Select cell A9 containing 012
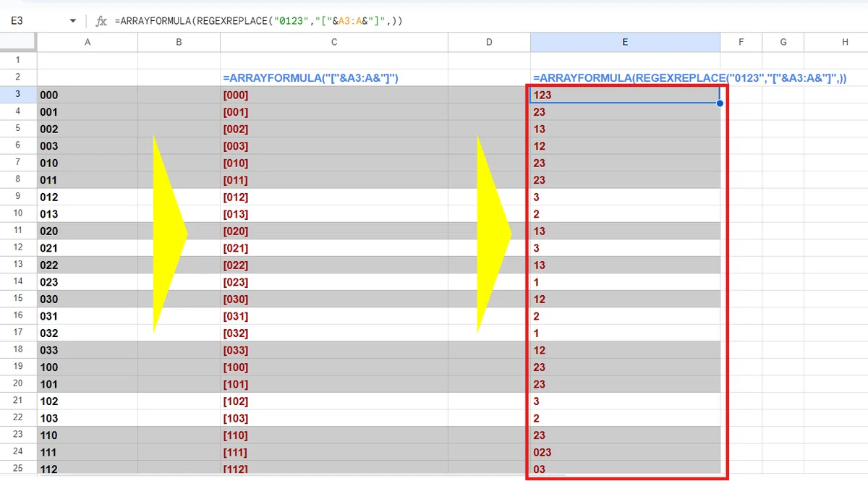The height and width of the screenshot is (481, 868). click(88, 197)
